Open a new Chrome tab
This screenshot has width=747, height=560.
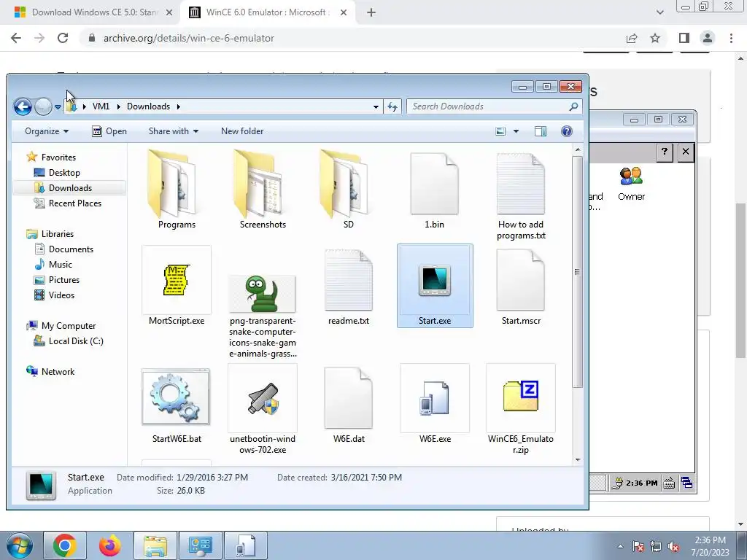click(x=371, y=12)
